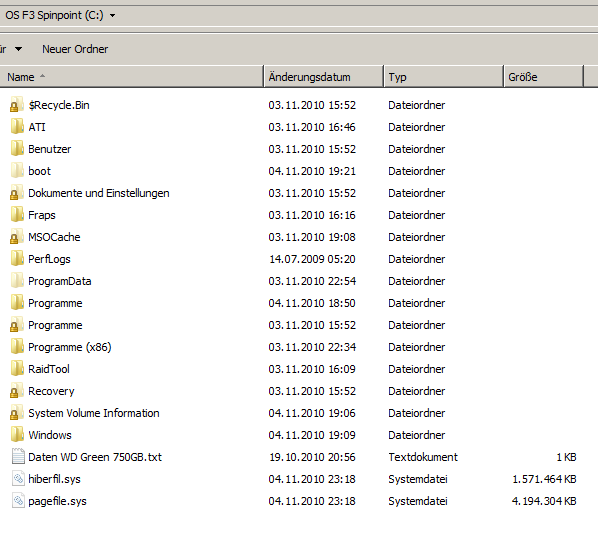Select Programme dated 04.11.2010 18:50
Image resolution: width=598 pixels, height=535 pixels.
point(55,303)
